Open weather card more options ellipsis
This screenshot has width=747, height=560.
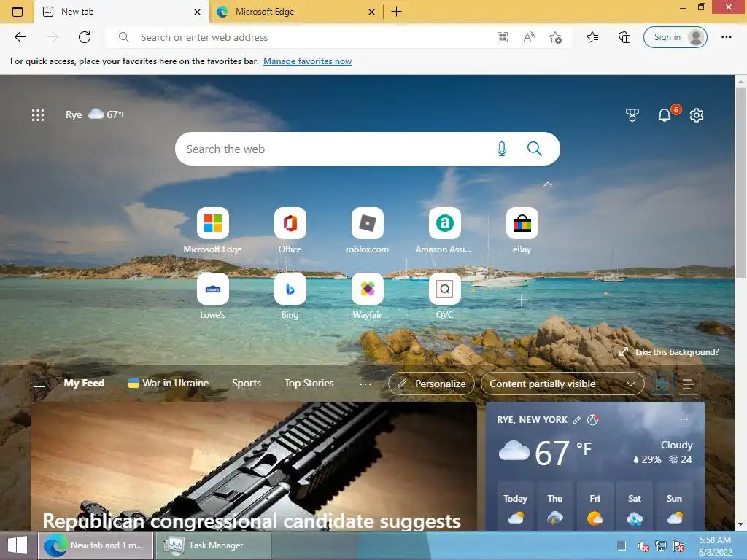point(684,419)
